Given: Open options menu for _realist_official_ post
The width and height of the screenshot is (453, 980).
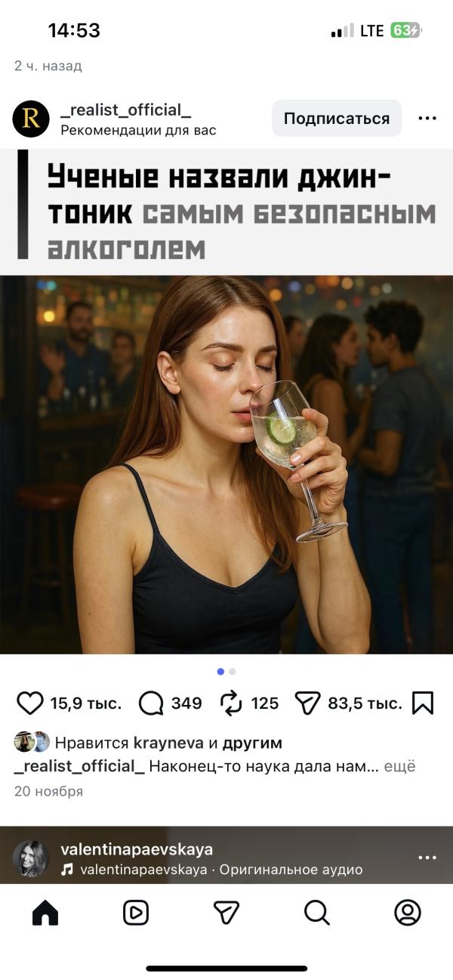Looking at the screenshot, I should 428,118.
